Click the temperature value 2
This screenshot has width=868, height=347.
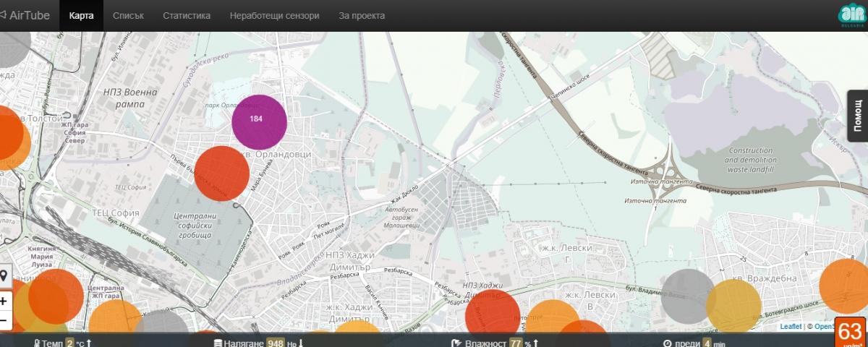tap(70, 342)
